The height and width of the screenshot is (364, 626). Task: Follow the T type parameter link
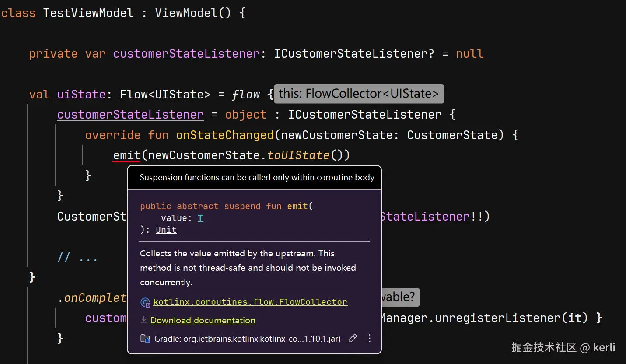click(x=200, y=218)
